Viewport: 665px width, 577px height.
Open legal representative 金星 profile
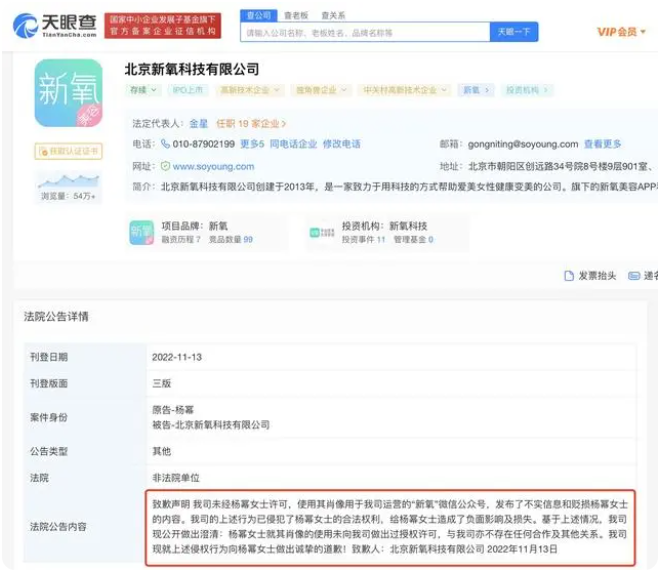coord(198,123)
